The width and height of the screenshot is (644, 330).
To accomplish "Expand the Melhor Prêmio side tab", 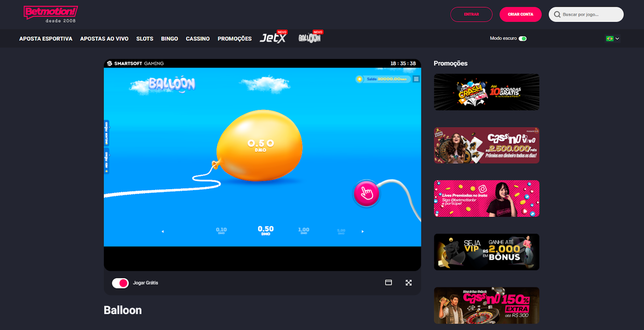I will tap(106, 133).
